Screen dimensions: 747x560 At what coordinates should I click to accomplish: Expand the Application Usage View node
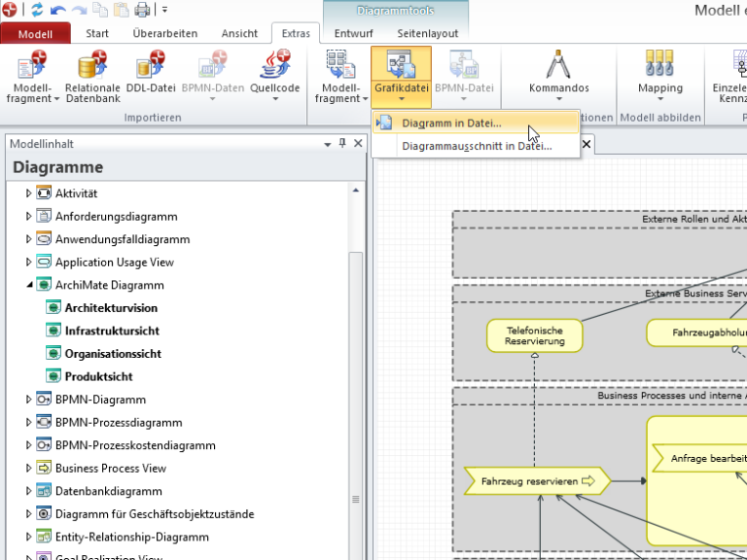coord(28,262)
